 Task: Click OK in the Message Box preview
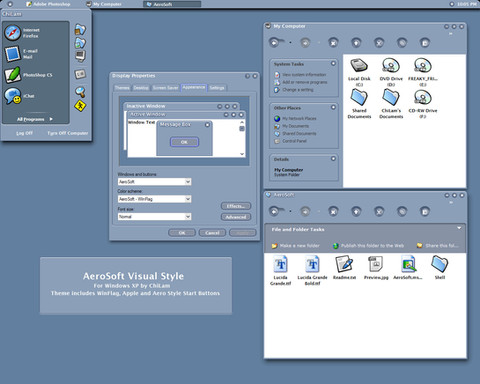[x=184, y=142]
